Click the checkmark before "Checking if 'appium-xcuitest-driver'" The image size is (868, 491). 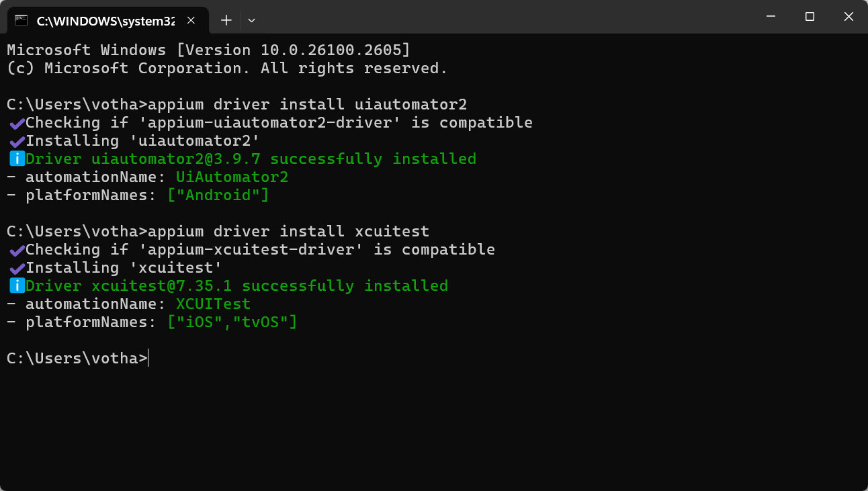coord(17,250)
